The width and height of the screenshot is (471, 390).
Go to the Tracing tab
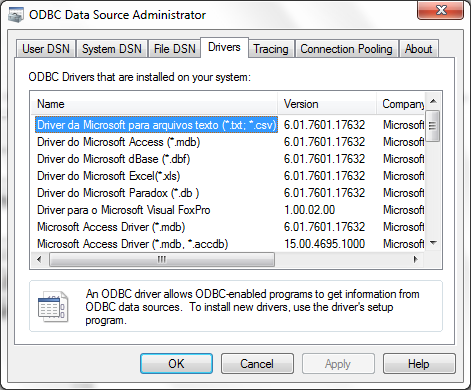click(271, 49)
